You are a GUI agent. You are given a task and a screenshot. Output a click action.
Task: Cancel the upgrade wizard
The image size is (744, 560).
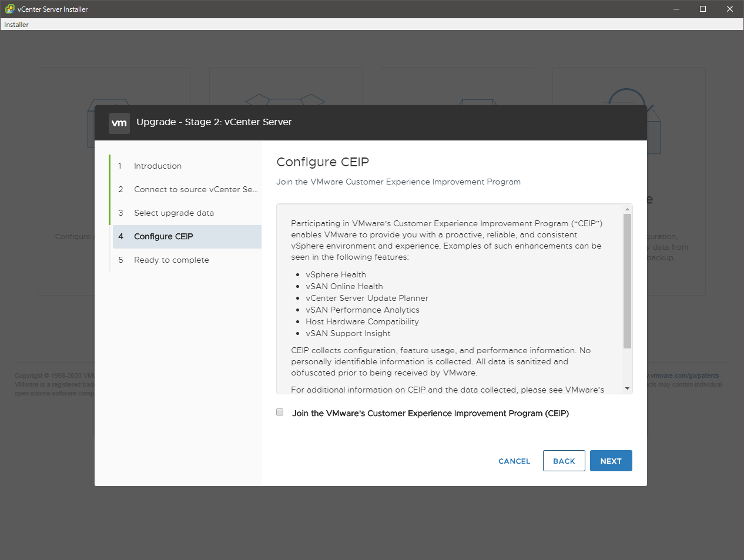514,461
